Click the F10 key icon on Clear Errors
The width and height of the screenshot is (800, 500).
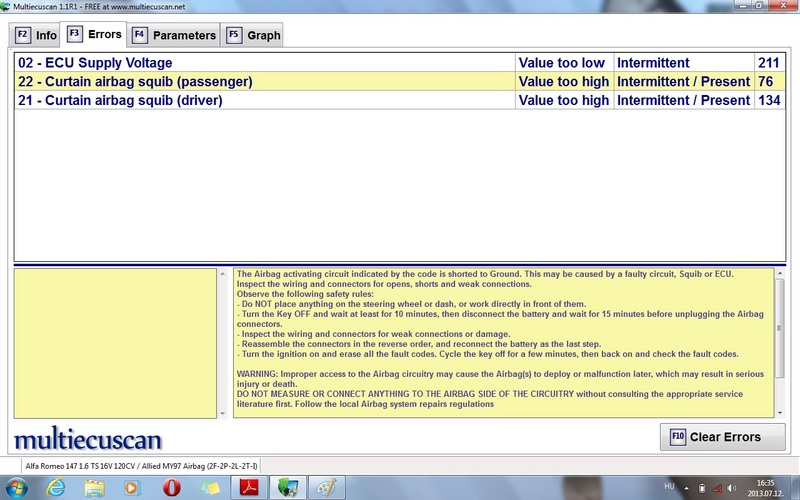pyautogui.click(x=678, y=437)
